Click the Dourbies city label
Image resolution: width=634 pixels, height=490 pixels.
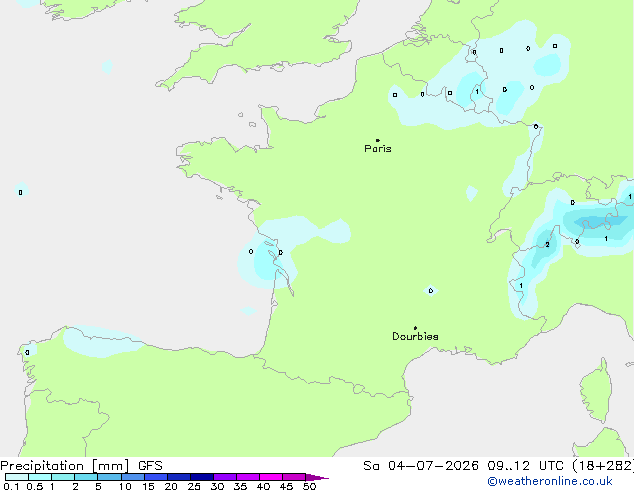(x=415, y=336)
